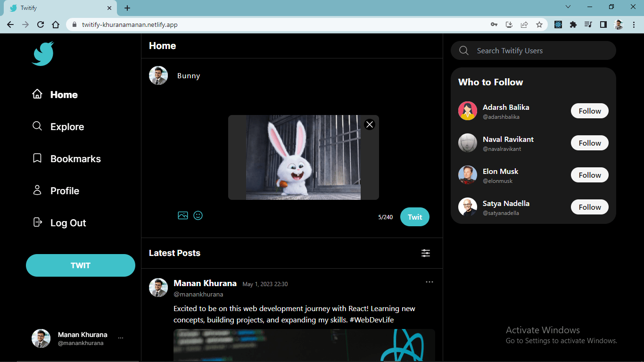Open a new browser tab
The image size is (644, 362).
pyautogui.click(x=127, y=8)
